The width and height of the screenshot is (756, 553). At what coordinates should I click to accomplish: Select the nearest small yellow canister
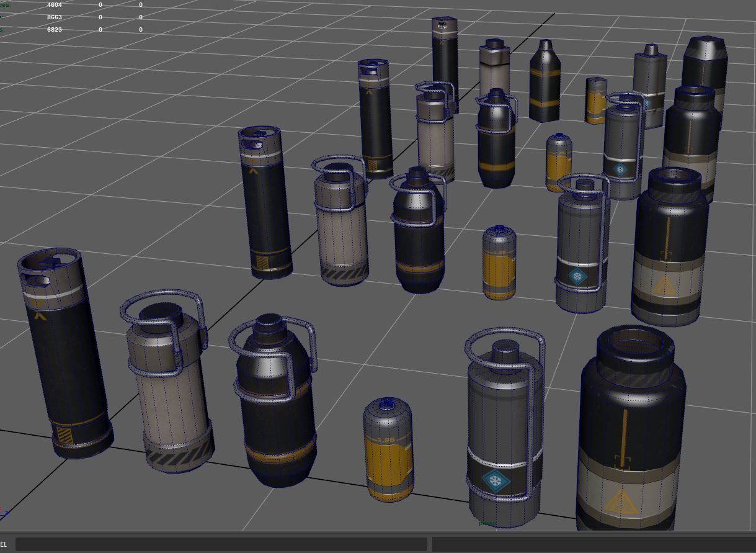tap(388, 450)
